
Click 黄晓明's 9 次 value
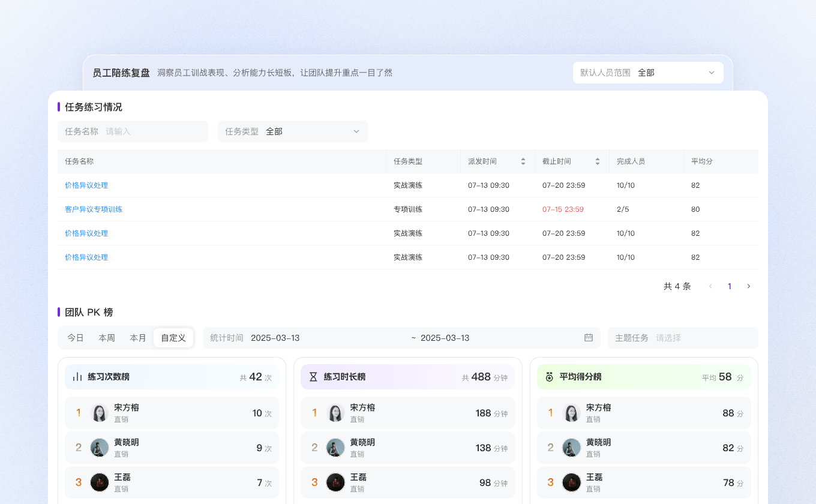[x=264, y=448]
